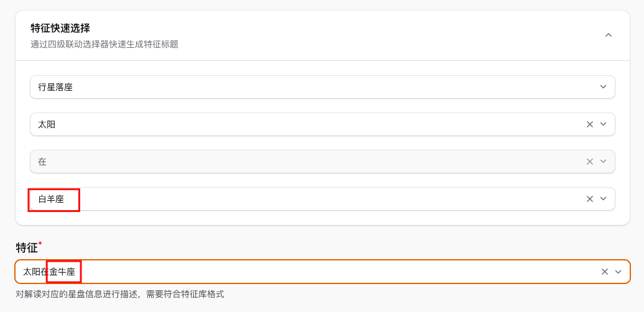Clear the 太阳 selection with X icon

click(590, 124)
